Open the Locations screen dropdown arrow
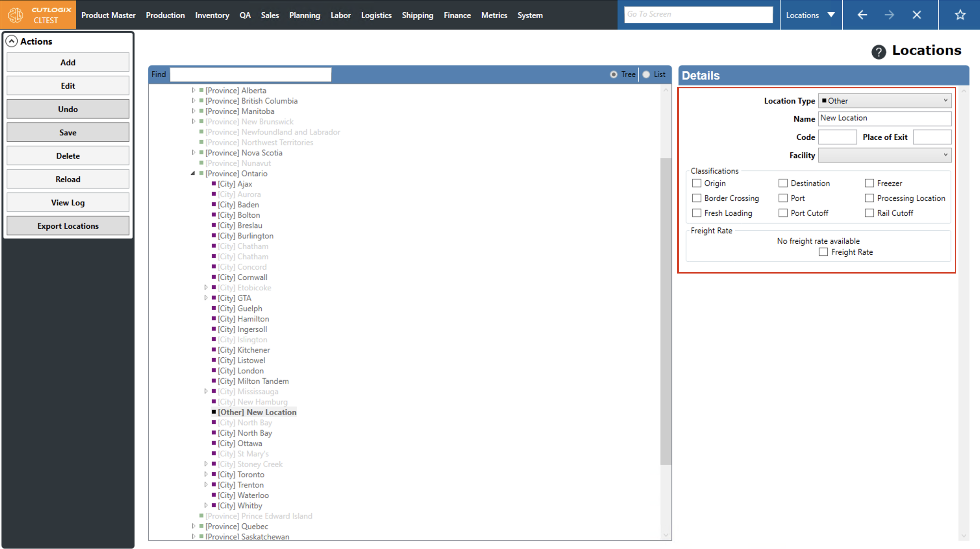This screenshot has height=549, width=980. pos(831,15)
